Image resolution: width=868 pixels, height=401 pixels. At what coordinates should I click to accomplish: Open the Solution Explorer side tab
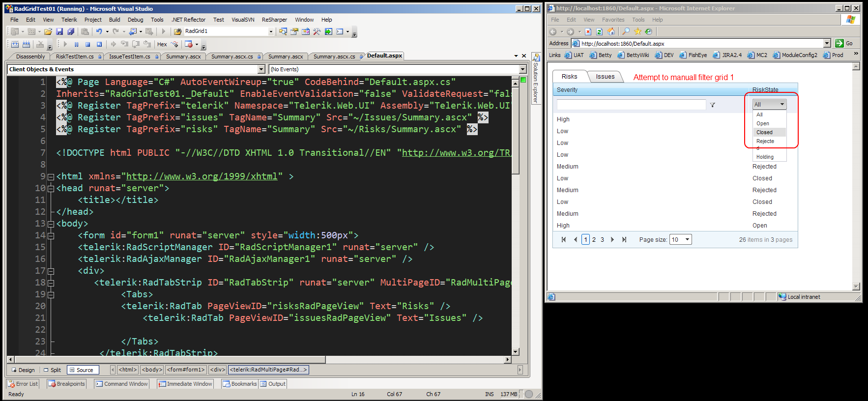coord(536,79)
